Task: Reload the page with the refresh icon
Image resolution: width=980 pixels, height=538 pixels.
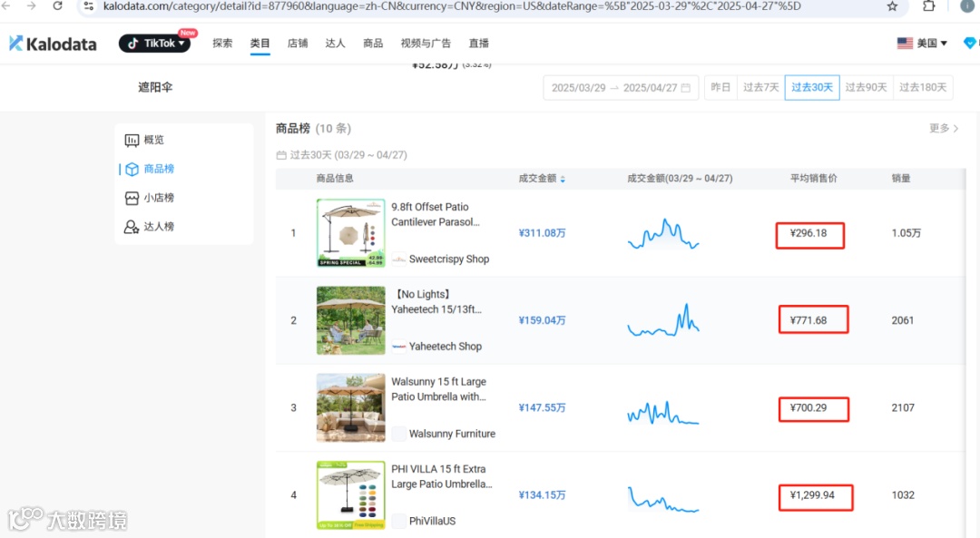Action: (x=57, y=6)
